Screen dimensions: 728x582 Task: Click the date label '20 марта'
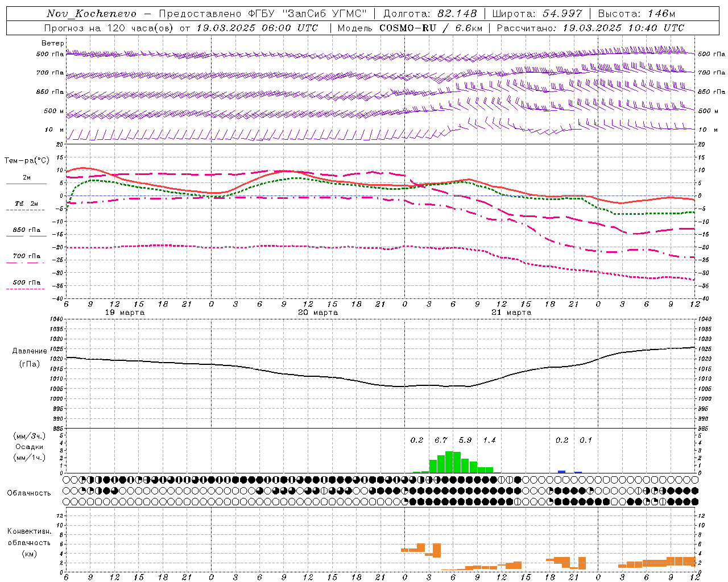318,312
